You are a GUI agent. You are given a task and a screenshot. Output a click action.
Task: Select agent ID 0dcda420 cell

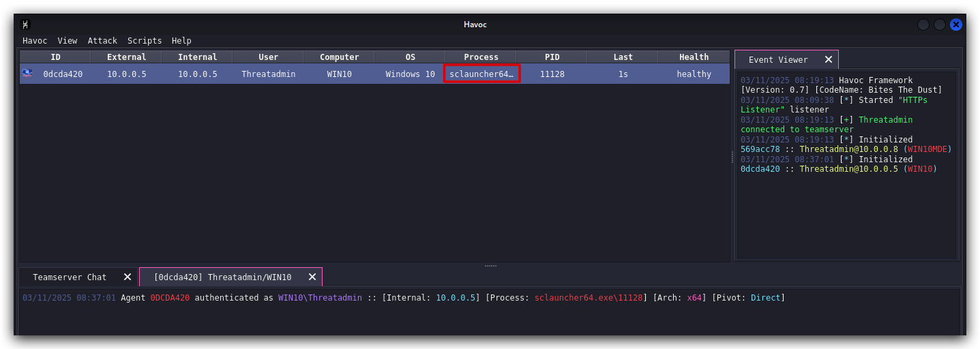[63, 74]
